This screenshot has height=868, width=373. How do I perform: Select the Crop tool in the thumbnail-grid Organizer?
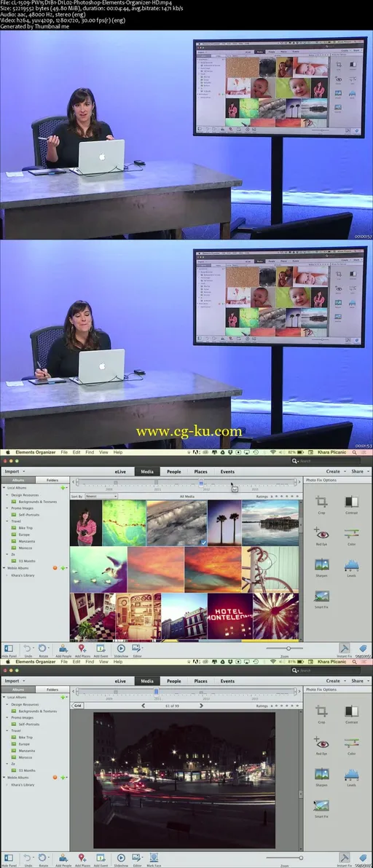coord(321,504)
